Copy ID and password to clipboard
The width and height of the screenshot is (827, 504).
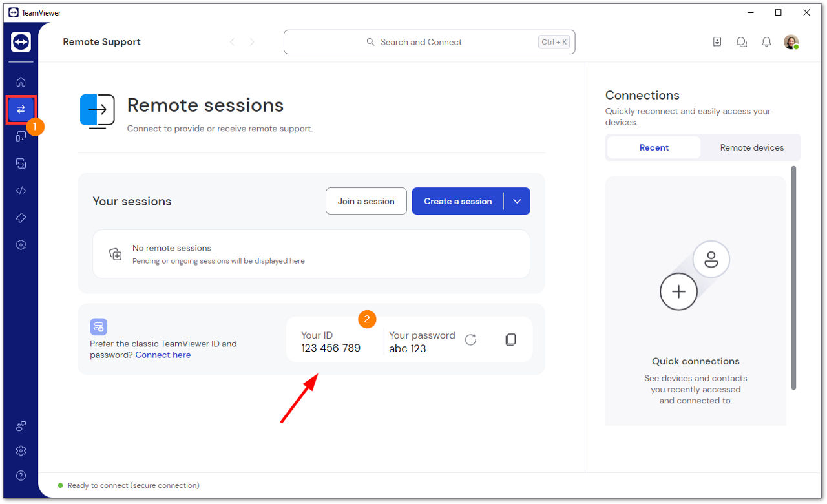[x=510, y=340]
